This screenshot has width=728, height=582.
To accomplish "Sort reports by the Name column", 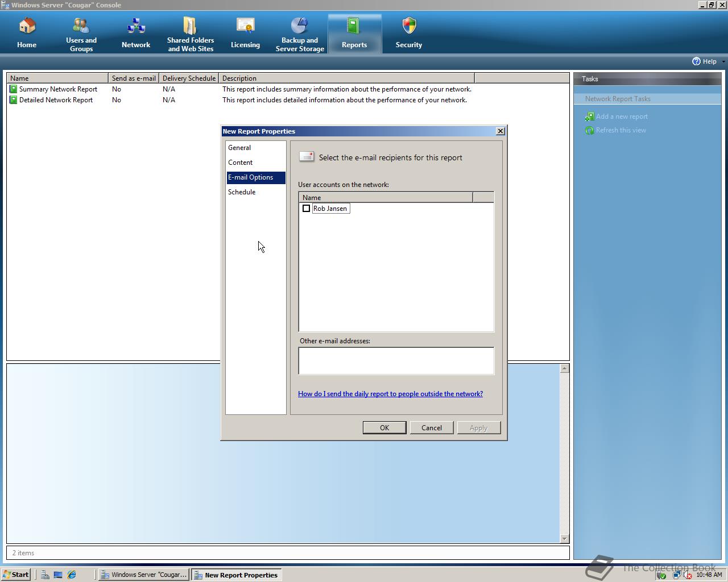I will 57,78.
